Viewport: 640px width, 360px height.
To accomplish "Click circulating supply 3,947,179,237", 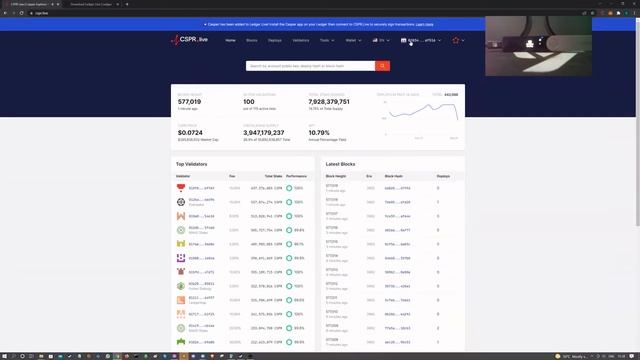I will [x=264, y=133].
